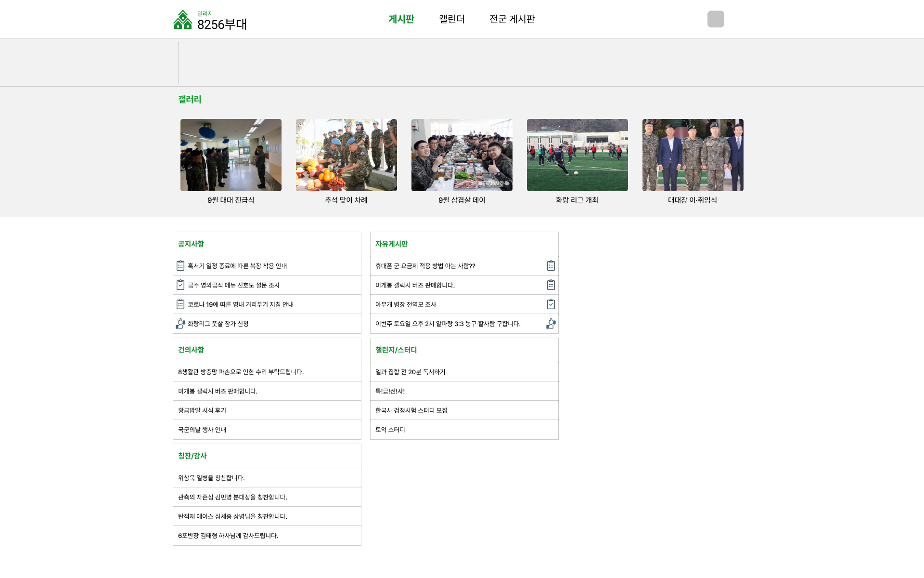Click the survey icon beside 아무개 병장 전역모 조사
This screenshot has height=578, width=924.
[x=551, y=304]
